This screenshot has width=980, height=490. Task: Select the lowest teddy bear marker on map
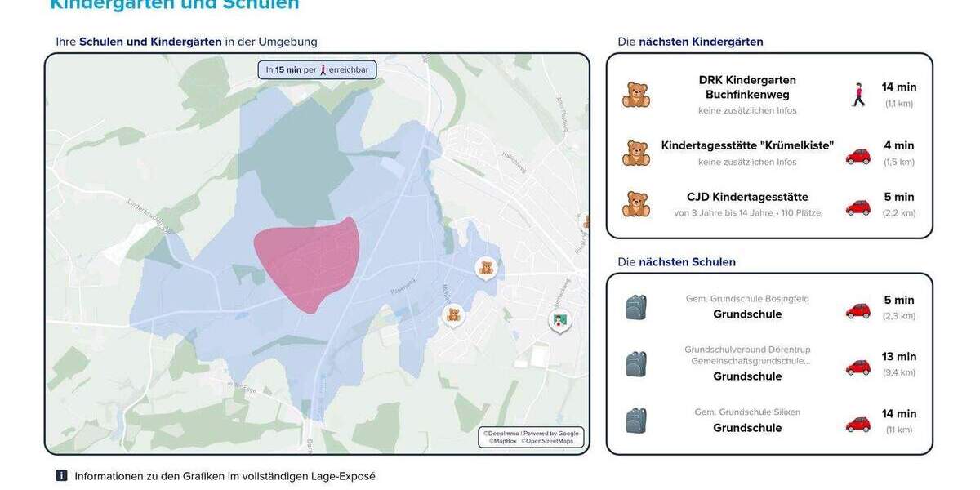(453, 314)
